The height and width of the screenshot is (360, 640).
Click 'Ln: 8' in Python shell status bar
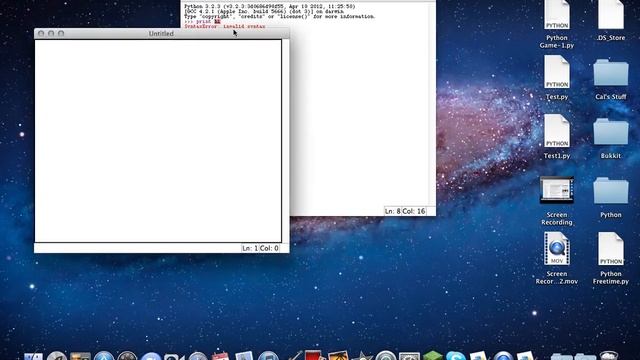pos(393,211)
